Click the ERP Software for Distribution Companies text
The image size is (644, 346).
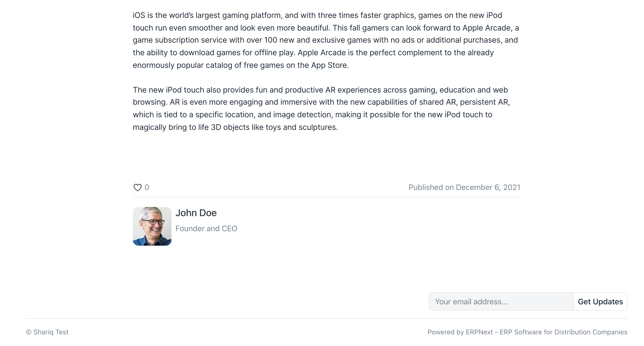pyautogui.click(x=563, y=332)
